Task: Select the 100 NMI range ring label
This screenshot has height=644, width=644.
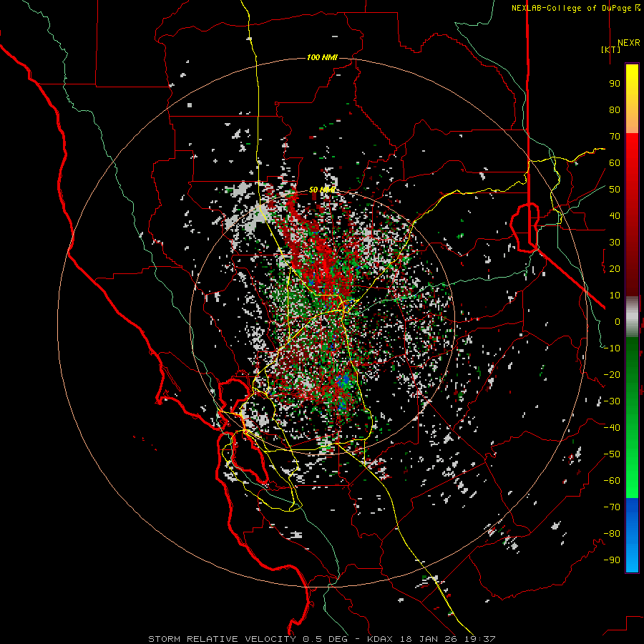Action: [323, 57]
